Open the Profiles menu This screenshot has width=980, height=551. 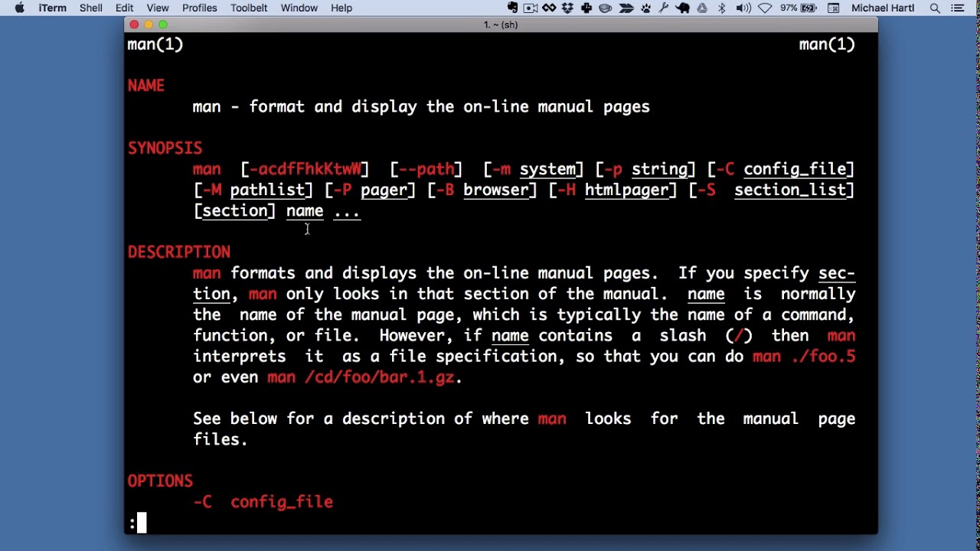point(199,8)
